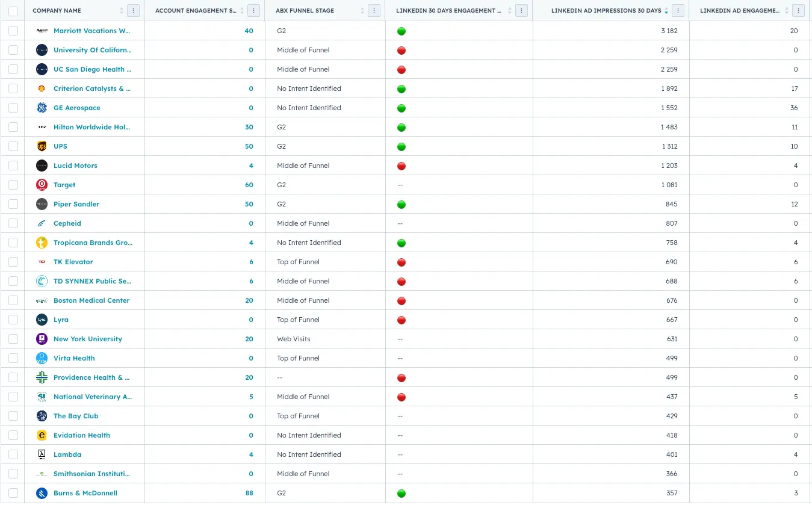Click the New York University logo icon
This screenshot has width=812, height=505.
pyautogui.click(x=42, y=339)
